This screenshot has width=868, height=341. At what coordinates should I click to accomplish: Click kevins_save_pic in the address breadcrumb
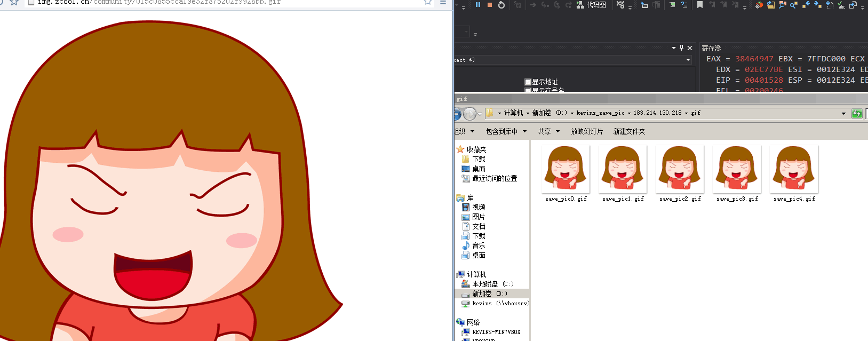tap(600, 113)
